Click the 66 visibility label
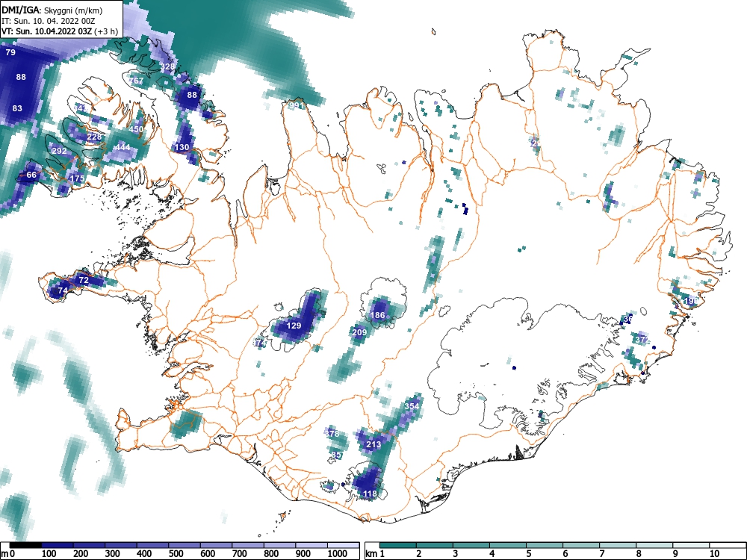This screenshot has width=747, height=560. [31, 175]
